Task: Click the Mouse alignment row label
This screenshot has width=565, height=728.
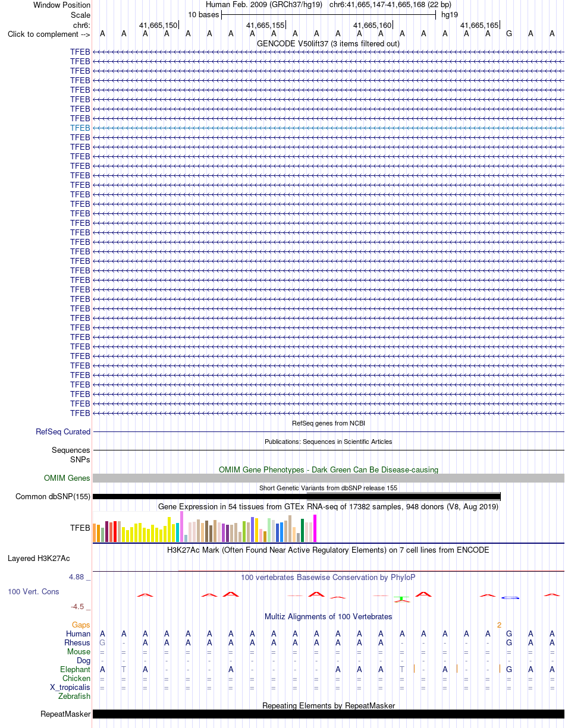Action: click(x=79, y=652)
